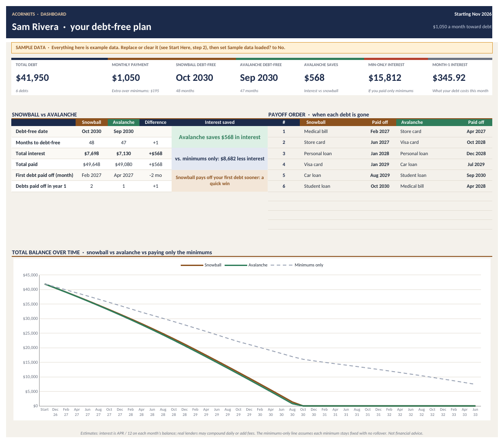The width and height of the screenshot is (504, 442).
Task: Select the Monthly Payment value $1,050
Action: point(126,78)
